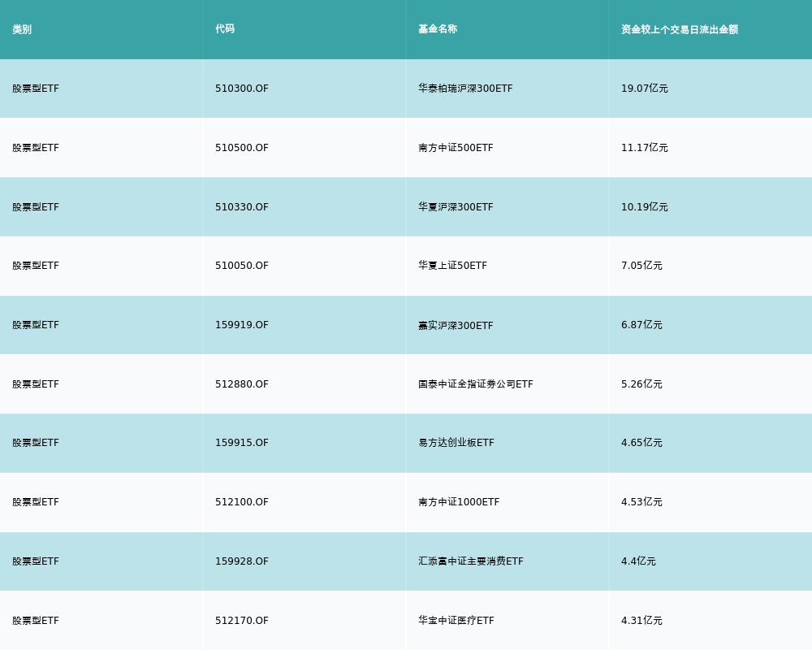The height and width of the screenshot is (650, 812).
Task: Click the 4.65亿元 outflow value
Action: [641, 443]
